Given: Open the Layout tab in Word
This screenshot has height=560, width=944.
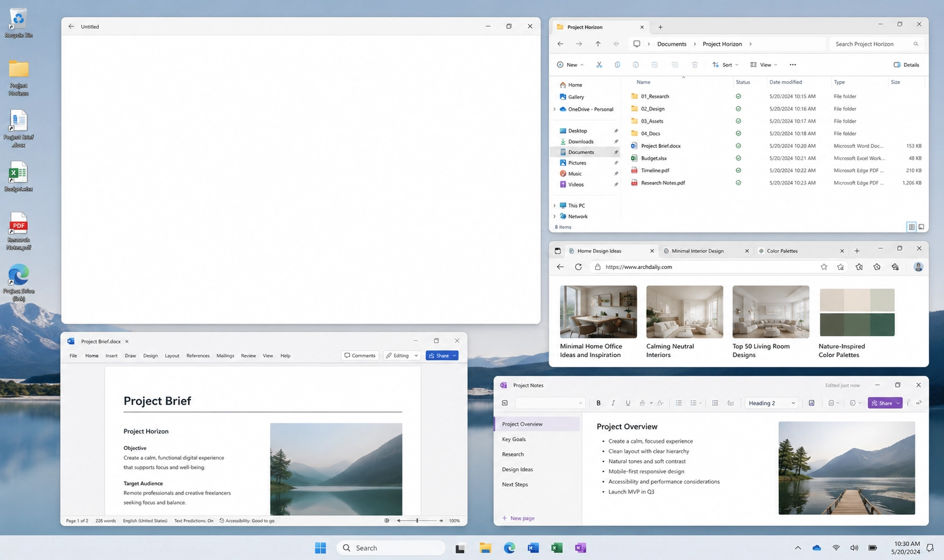Looking at the screenshot, I should tap(172, 356).
